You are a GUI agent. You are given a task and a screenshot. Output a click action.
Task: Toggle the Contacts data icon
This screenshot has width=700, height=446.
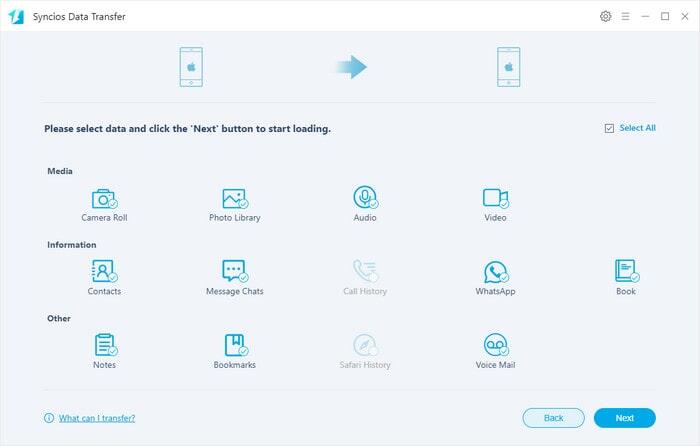pyautogui.click(x=104, y=271)
